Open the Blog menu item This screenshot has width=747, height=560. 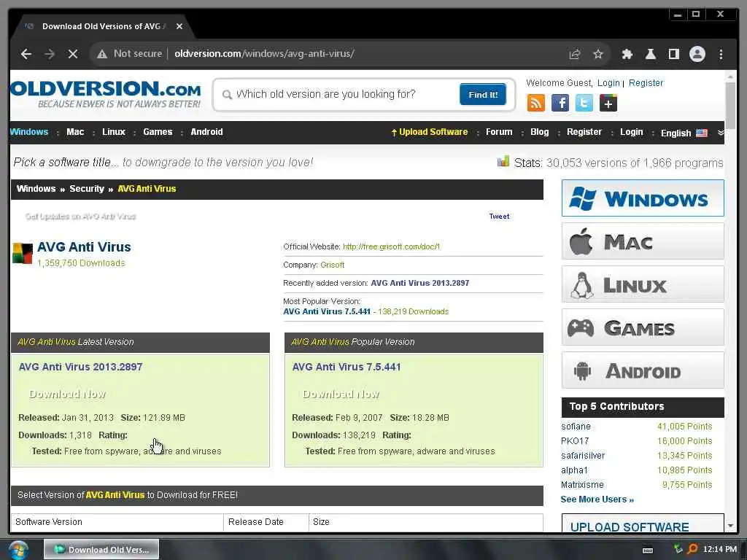(x=539, y=132)
